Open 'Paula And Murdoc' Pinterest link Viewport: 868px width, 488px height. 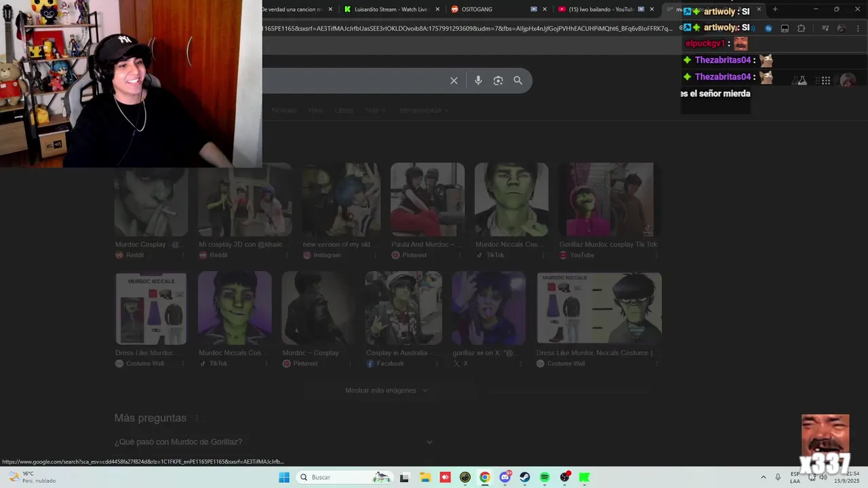tap(427, 245)
